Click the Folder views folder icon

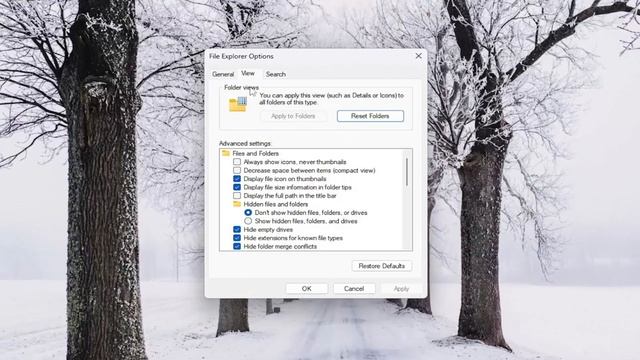tap(238, 104)
